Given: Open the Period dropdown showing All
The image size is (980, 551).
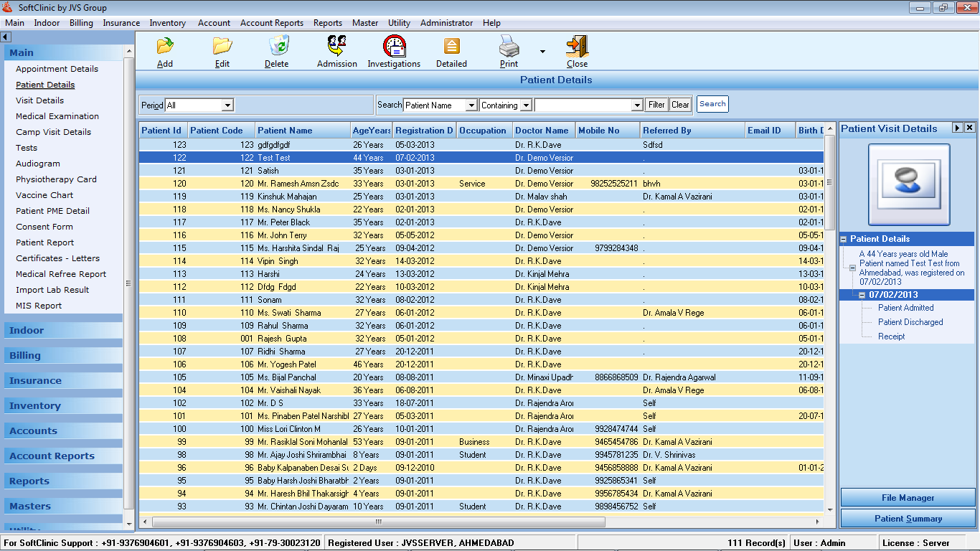Looking at the screenshot, I should point(227,104).
